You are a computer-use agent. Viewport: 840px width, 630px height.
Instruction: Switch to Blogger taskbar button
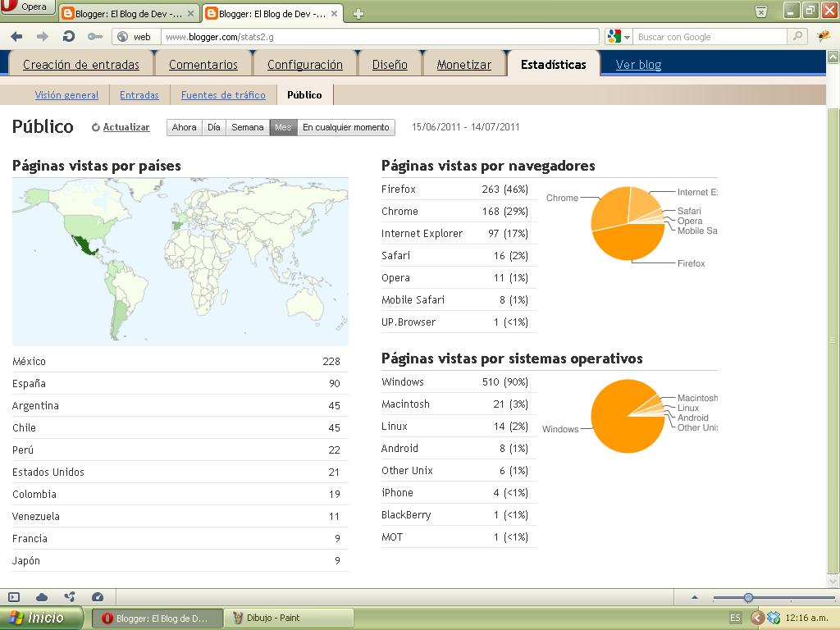157,619
